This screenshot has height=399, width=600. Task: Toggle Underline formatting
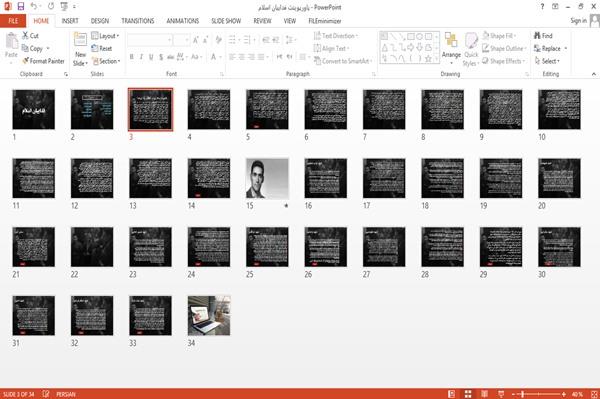point(151,57)
